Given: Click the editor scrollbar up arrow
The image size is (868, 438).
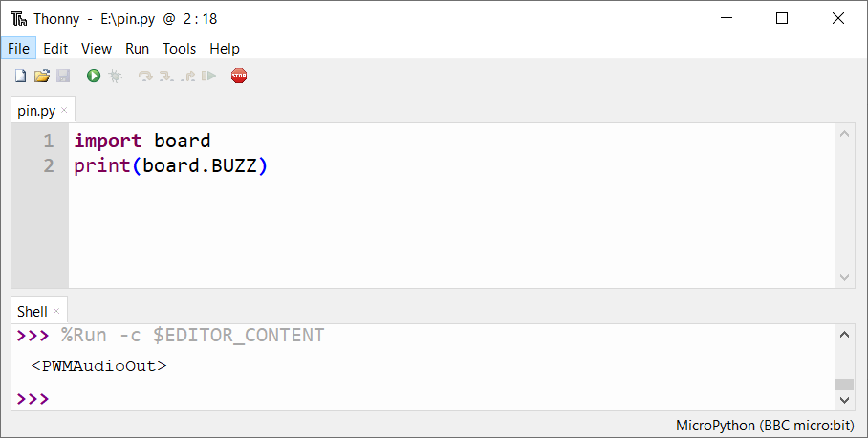Looking at the screenshot, I should (x=844, y=134).
